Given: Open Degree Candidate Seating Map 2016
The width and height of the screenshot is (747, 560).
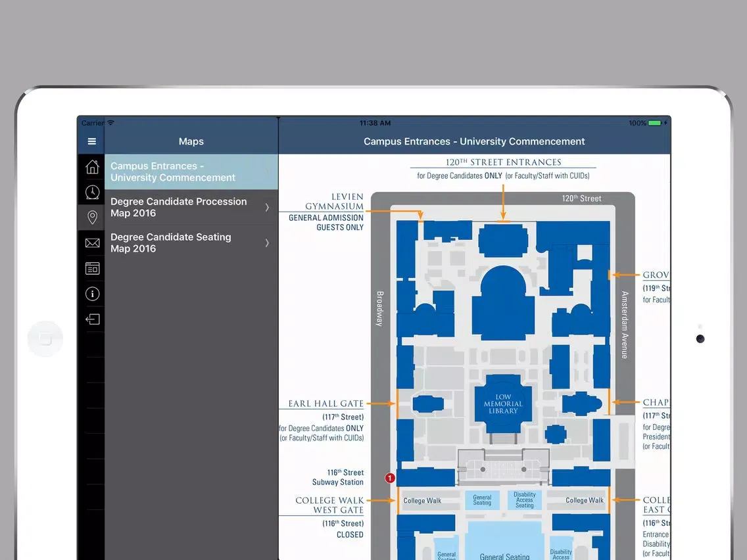Looking at the screenshot, I should (191, 243).
